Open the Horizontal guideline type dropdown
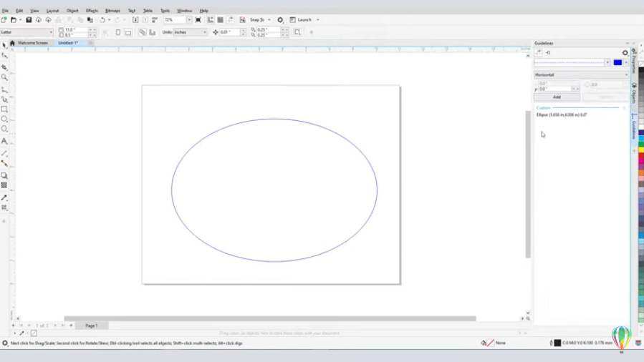 click(581, 75)
